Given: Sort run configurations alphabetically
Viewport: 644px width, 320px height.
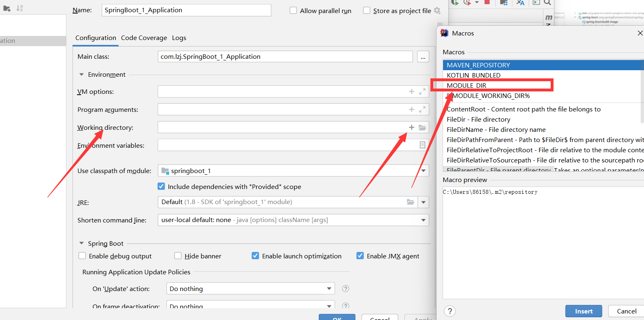Looking at the screenshot, I should pos(20,8).
